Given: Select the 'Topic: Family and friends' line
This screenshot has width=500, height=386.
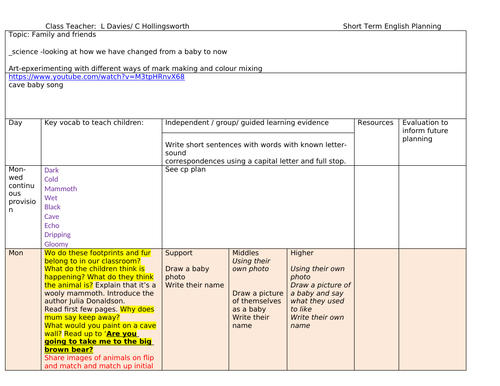Looking at the screenshot, I should (52, 35).
